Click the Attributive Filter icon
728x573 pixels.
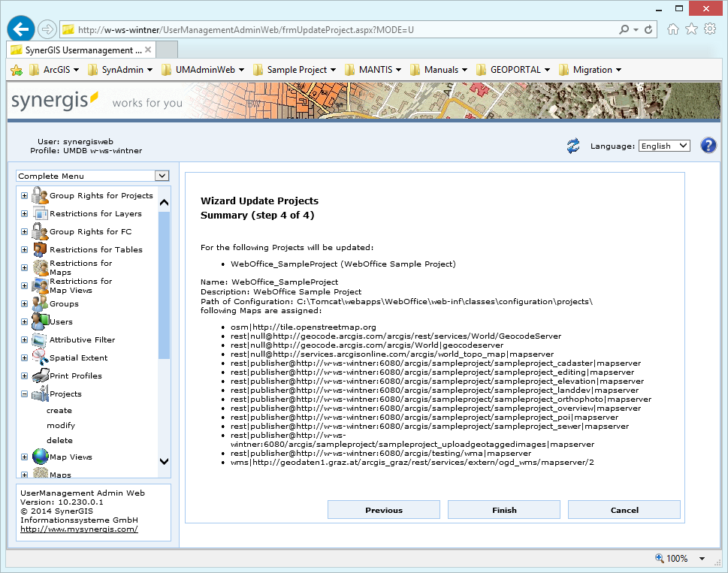pos(40,339)
